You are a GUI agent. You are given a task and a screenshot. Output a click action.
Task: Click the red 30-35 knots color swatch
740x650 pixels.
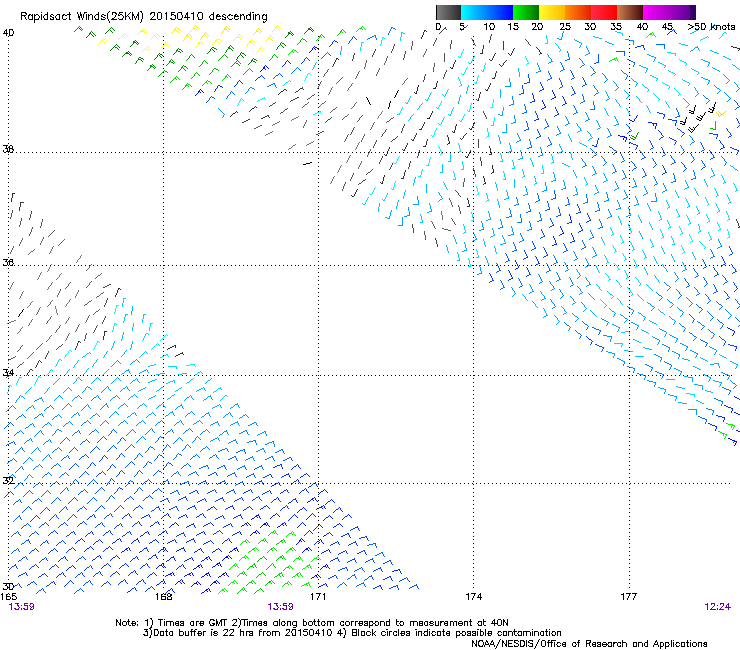click(x=604, y=12)
